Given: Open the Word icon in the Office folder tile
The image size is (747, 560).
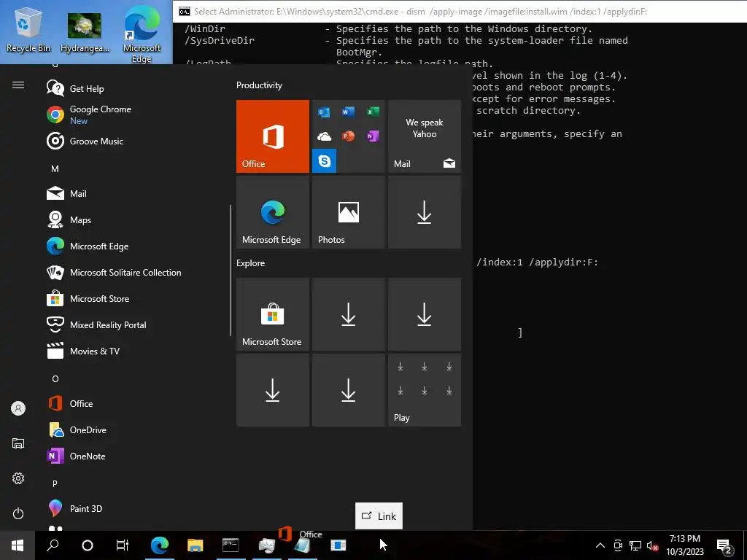Looking at the screenshot, I should point(348,112).
